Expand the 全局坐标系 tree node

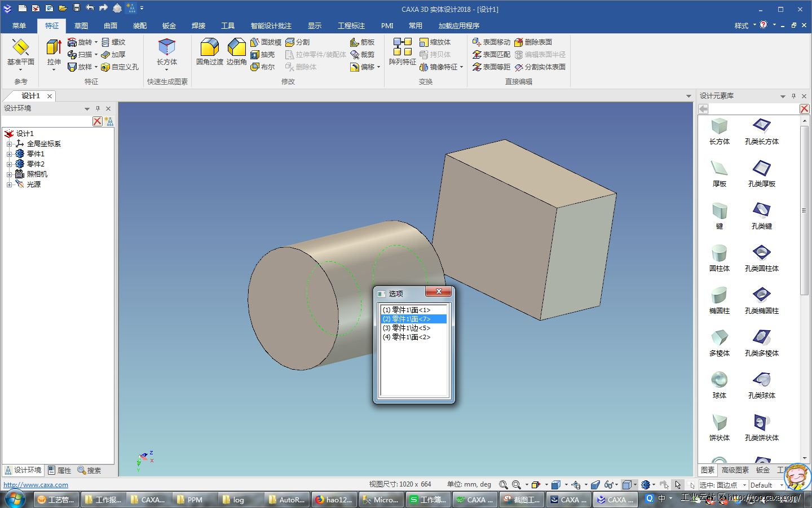(9, 144)
